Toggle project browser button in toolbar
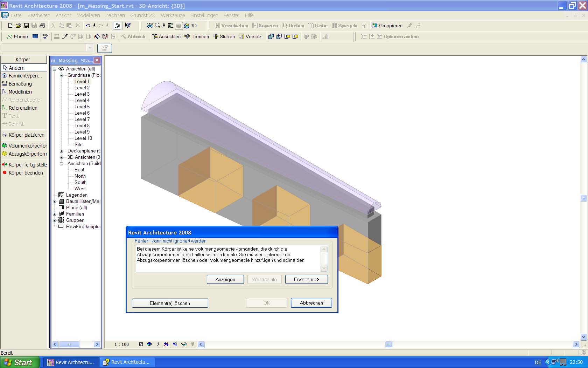 (117, 26)
